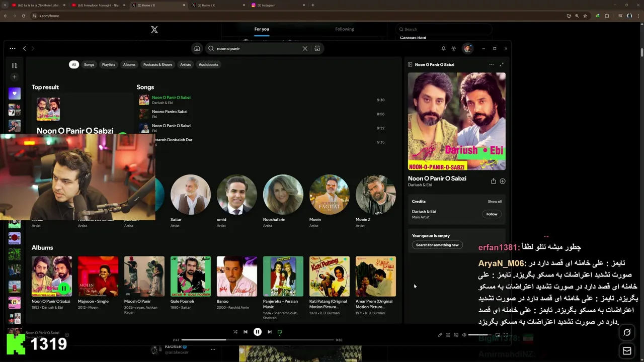644x362 pixels.
Task: Adjust the Spotify volume slider
Action: coord(478,335)
